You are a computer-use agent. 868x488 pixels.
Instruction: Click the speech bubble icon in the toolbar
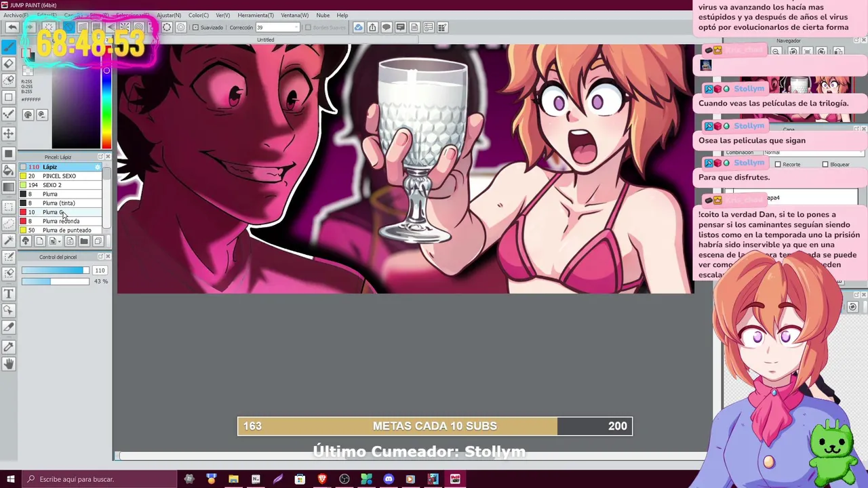387,27
